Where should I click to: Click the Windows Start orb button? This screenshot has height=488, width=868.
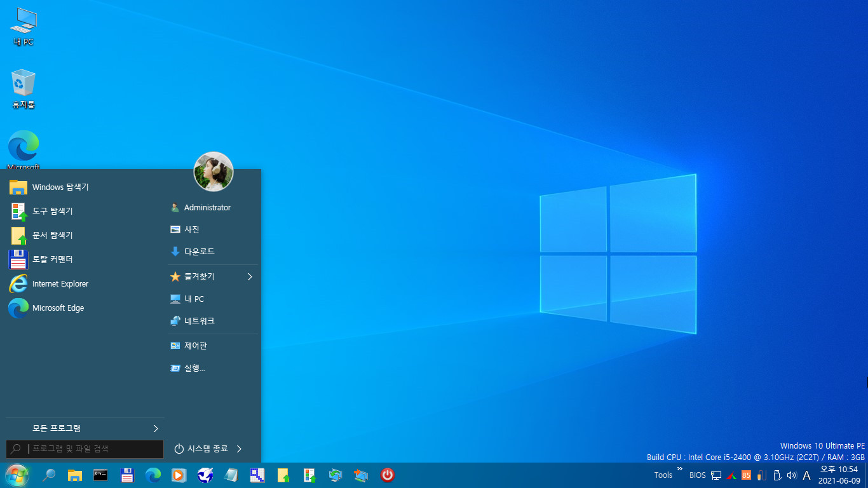(x=17, y=475)
